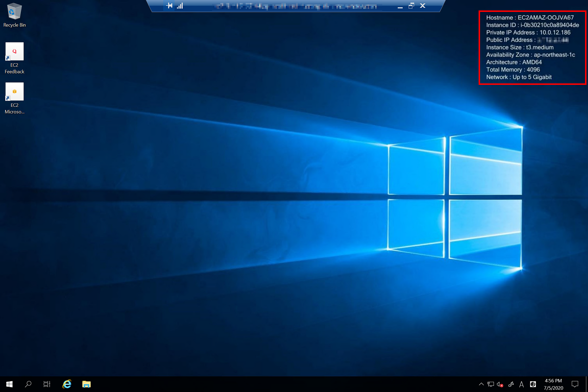This screenshot has width=588, height=392.
Task: Show connection quality signal info
Action: pos(180,6)
